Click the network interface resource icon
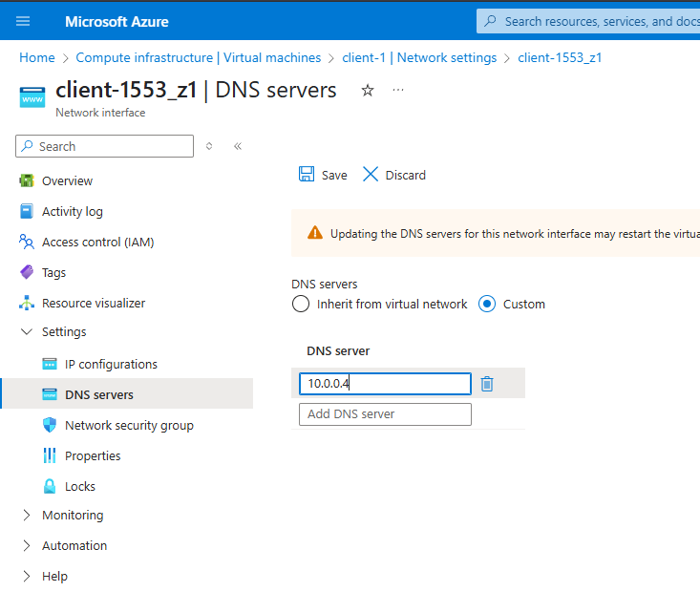 32,96
